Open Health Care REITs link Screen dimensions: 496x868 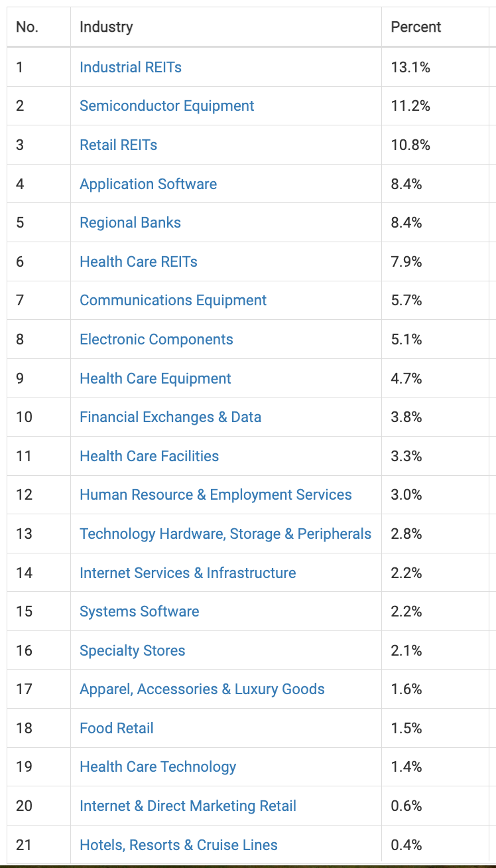point(138,261)
